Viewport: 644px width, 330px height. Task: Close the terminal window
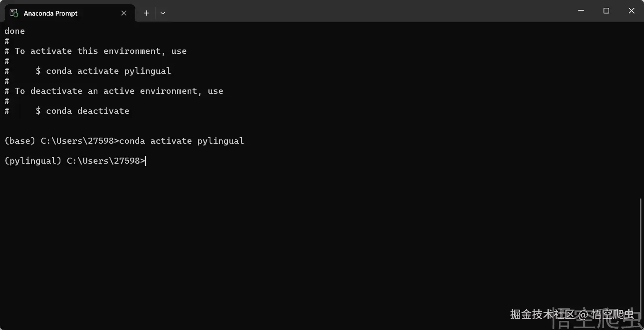point(631,11)
